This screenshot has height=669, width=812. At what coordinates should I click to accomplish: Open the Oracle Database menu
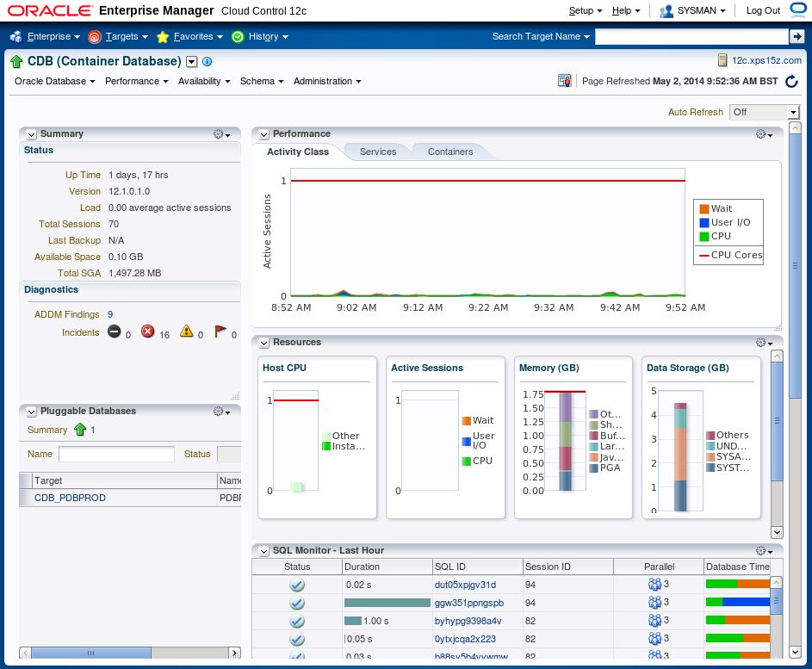tap(55, 81)
